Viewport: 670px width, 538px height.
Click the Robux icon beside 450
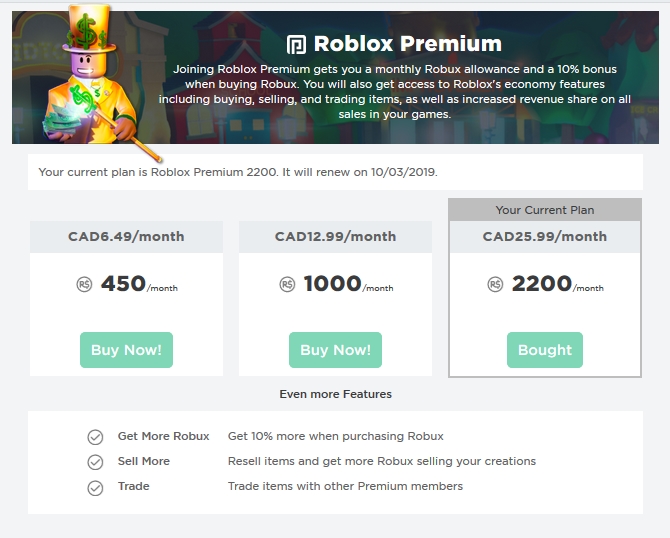85,285
